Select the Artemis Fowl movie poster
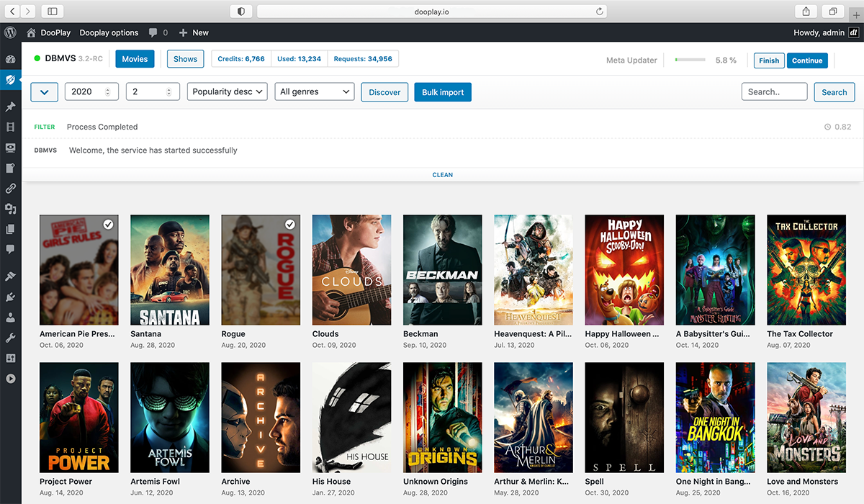This screenshot has width=864, height=504. (170, 418)
